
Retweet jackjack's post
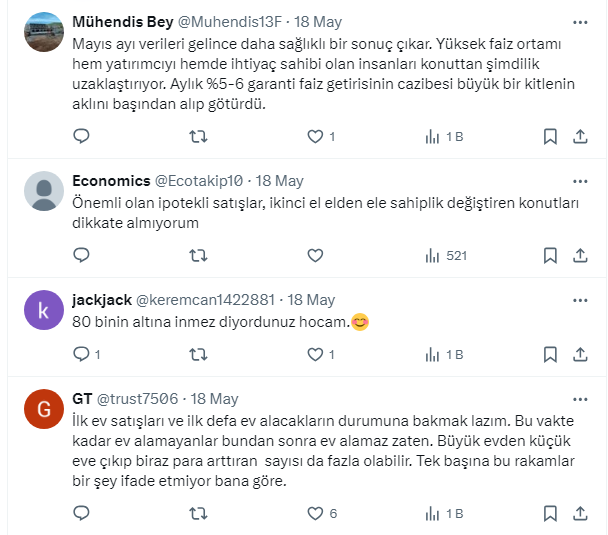tap(198, 354)
